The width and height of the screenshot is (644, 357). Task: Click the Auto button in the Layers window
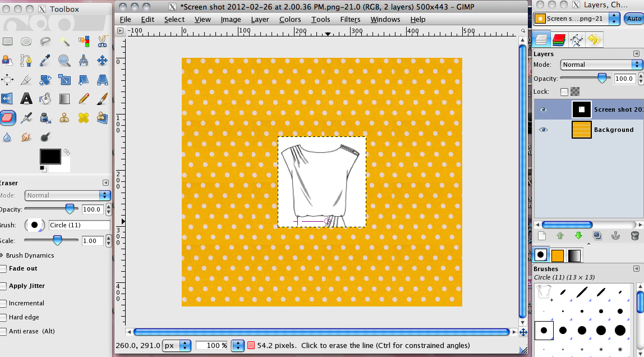634,19
